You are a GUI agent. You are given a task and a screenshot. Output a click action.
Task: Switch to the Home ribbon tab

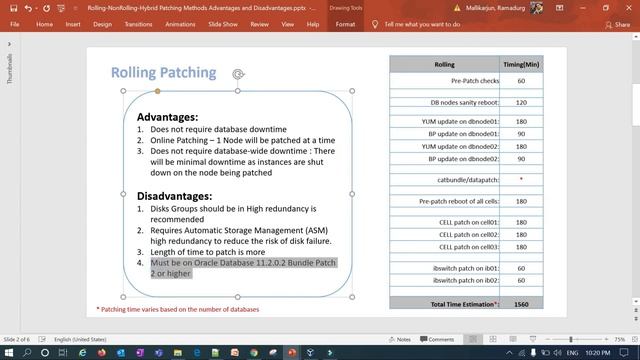(44, 24)
